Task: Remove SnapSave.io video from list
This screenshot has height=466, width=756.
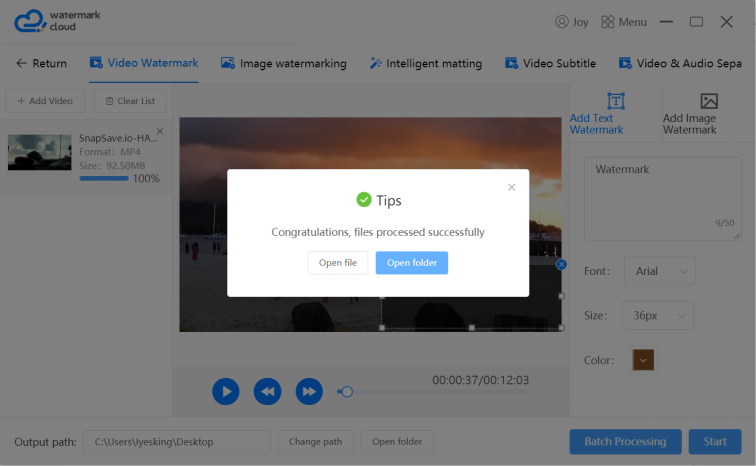Action: coord(160,131)
